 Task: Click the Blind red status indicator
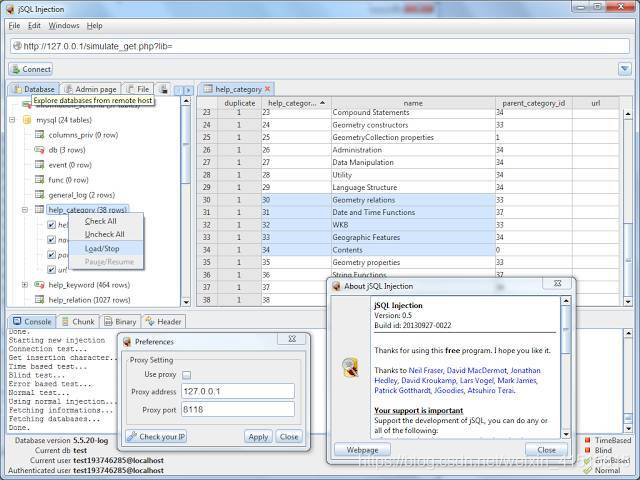[587, 450]
